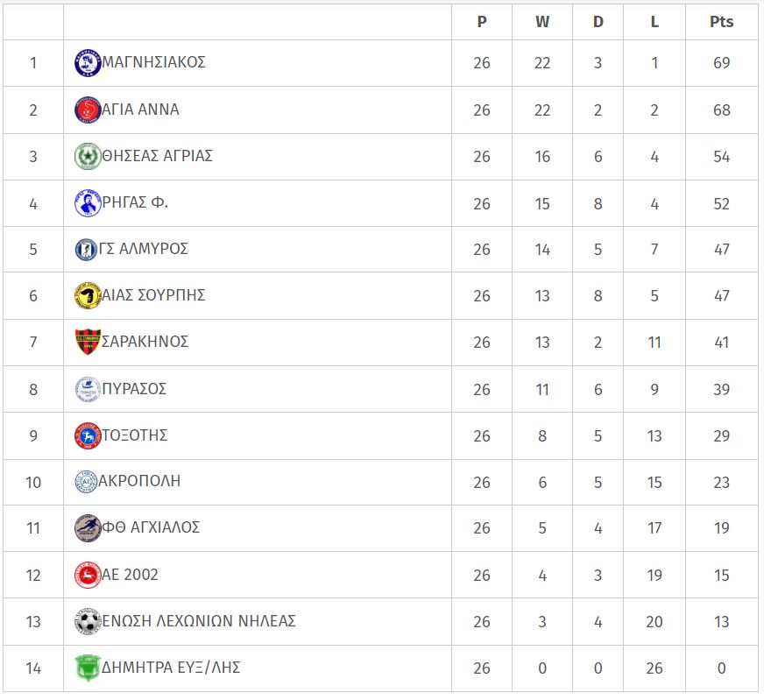Click the P column header

coord(482,22)
